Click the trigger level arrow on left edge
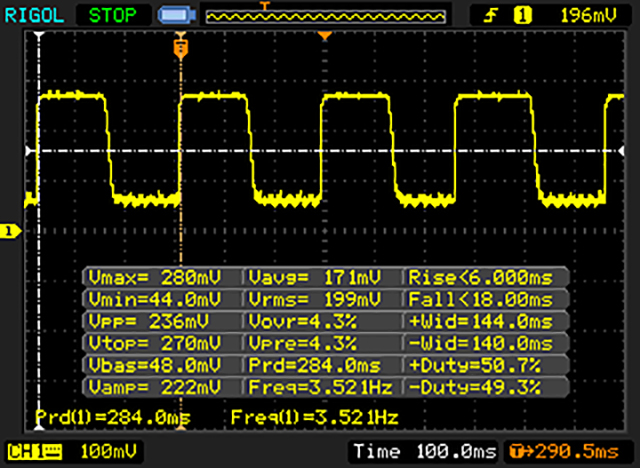Viewport: 640px width, 468px height. pyautogui.click(x=29, y=151)
